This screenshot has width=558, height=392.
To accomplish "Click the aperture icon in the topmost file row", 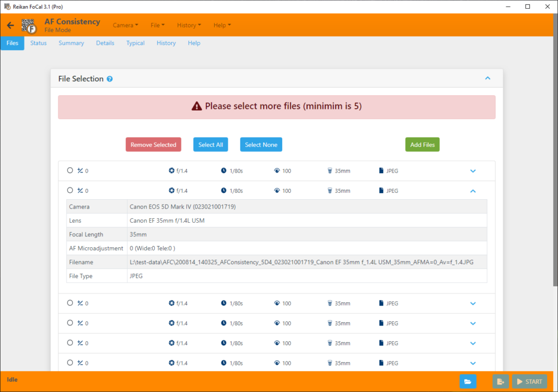I will click(x=172, y=171).
